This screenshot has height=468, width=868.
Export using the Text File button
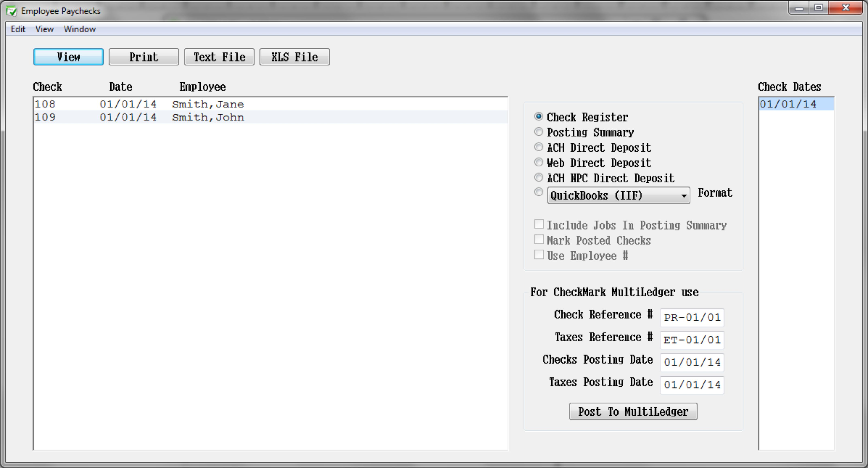[x=219, y=57]
